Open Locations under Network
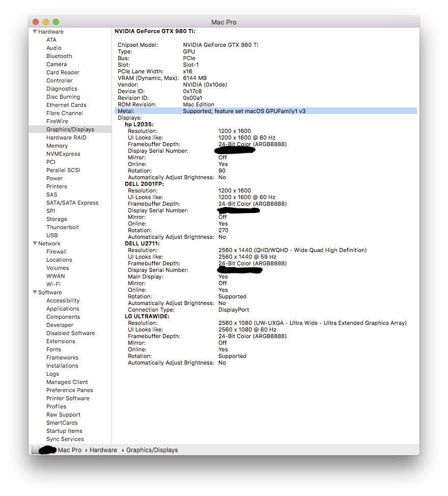 pyautogui.click(x=59, y=260)
